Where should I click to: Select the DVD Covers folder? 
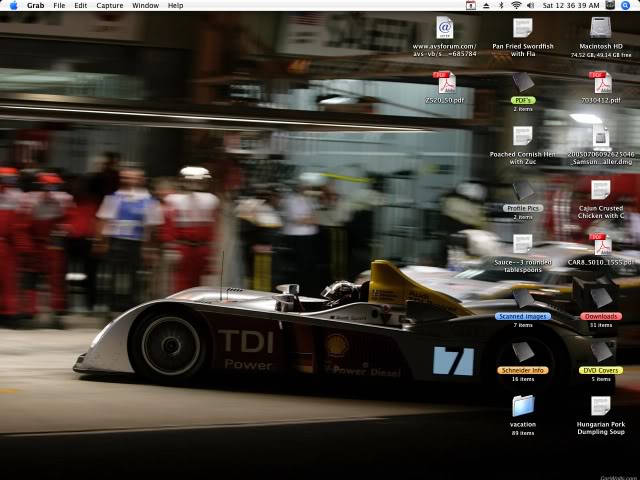[600, 352]
